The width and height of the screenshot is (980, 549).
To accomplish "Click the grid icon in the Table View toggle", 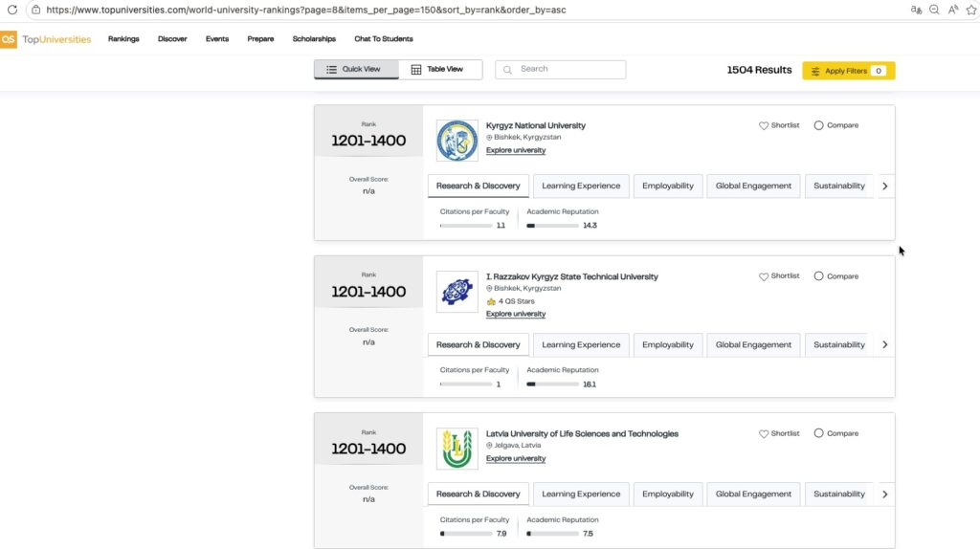I will (415, 69).
